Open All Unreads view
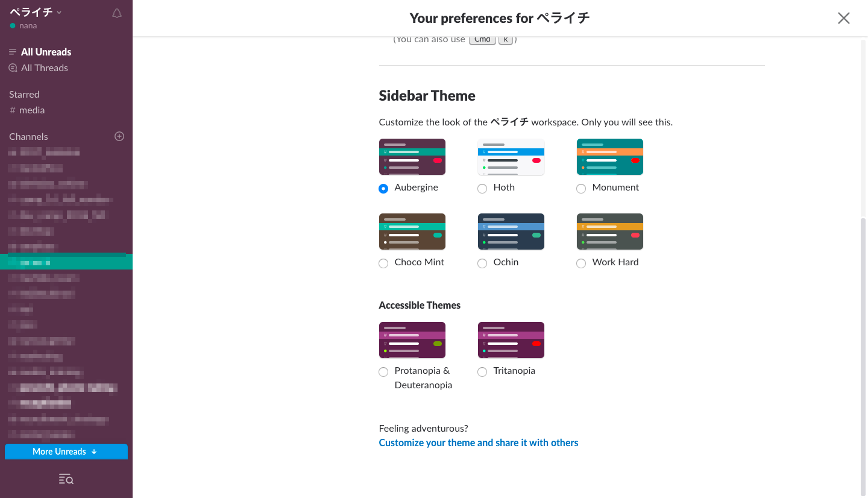This screenshot has width=868, height=498. point(46,52)
